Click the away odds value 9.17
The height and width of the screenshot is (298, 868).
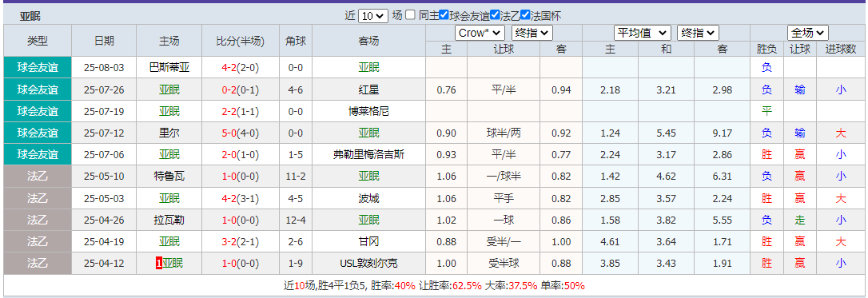722,133
